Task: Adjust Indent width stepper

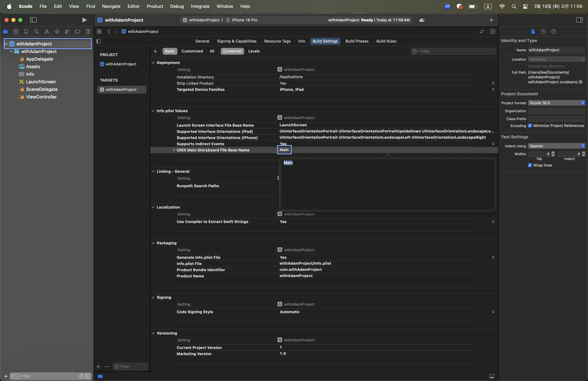Action: (584, 154)
